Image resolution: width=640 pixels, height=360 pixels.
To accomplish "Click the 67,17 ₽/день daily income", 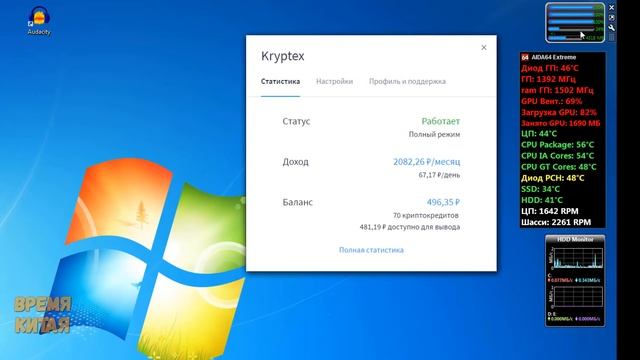I will 439,175.
